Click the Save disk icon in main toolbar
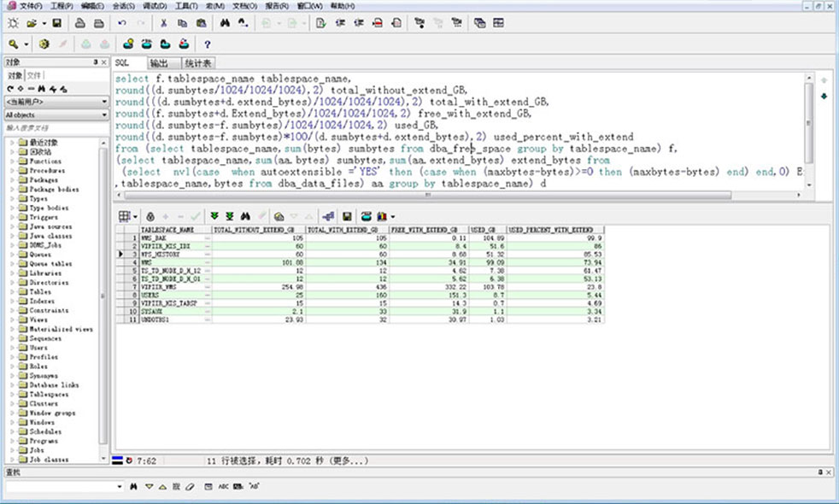This screenshot has height=504, width=839. click(56, 23)
